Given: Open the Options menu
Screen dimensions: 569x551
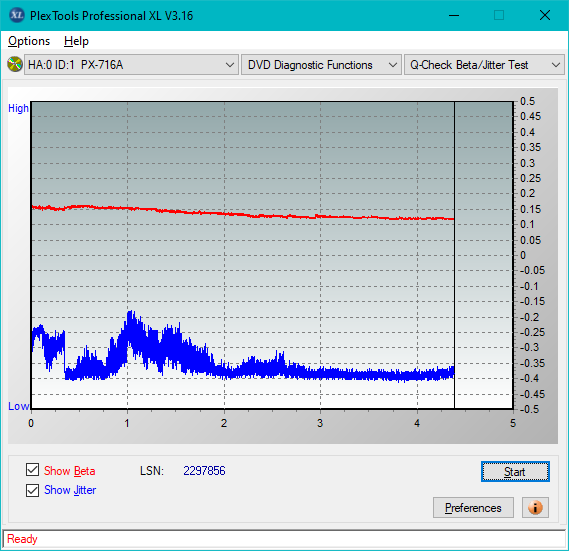Looking at the screenshot, I should 29,41.
